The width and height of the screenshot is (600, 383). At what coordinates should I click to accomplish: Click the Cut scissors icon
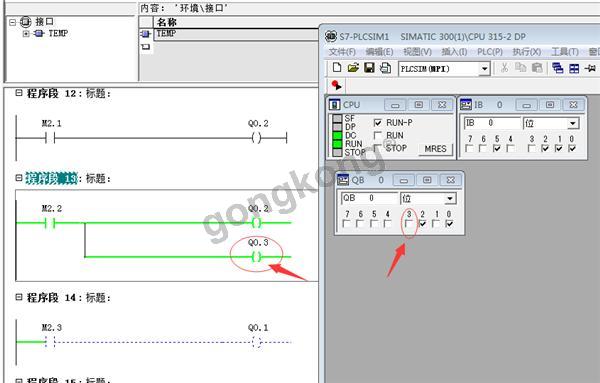coord(504,68)
